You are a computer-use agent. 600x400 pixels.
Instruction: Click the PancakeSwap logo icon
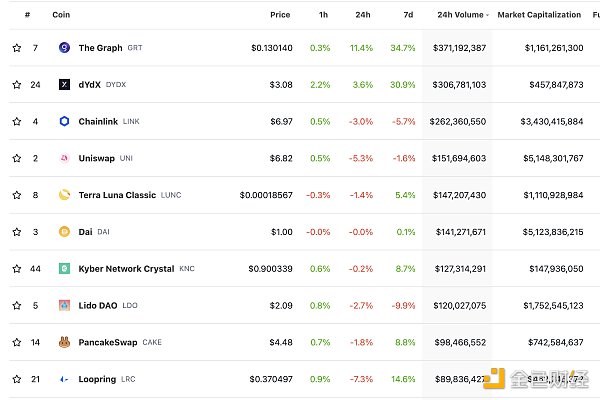(64, 342)
